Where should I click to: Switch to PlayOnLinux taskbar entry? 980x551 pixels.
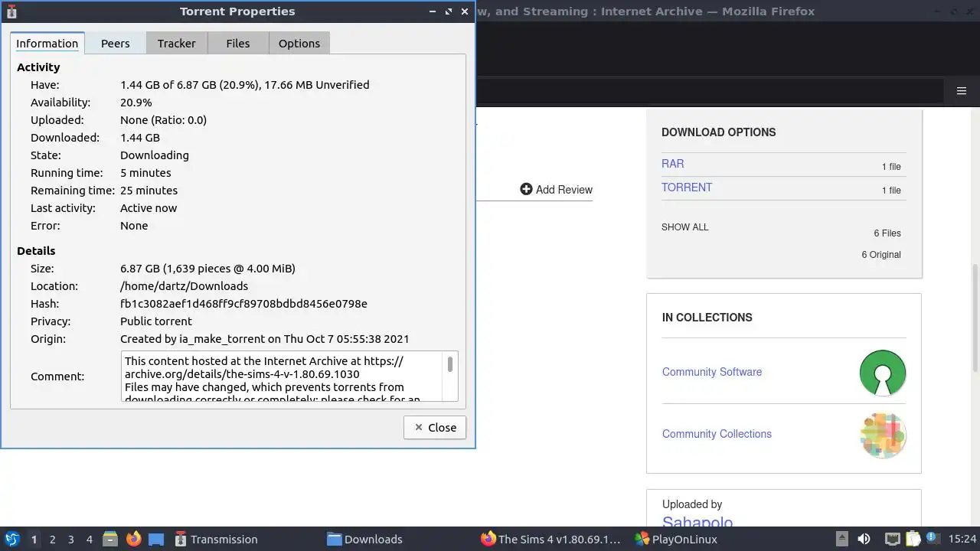(x=676, y=539)
